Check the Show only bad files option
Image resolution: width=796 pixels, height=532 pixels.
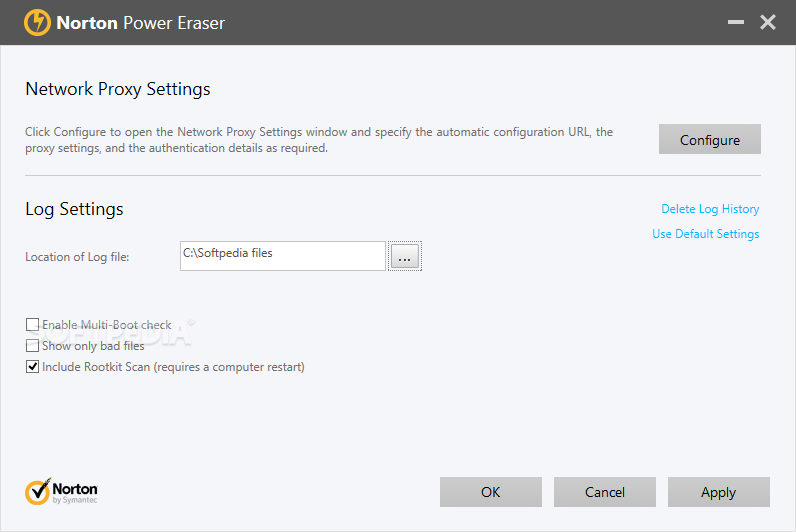[x=32, y=346]
